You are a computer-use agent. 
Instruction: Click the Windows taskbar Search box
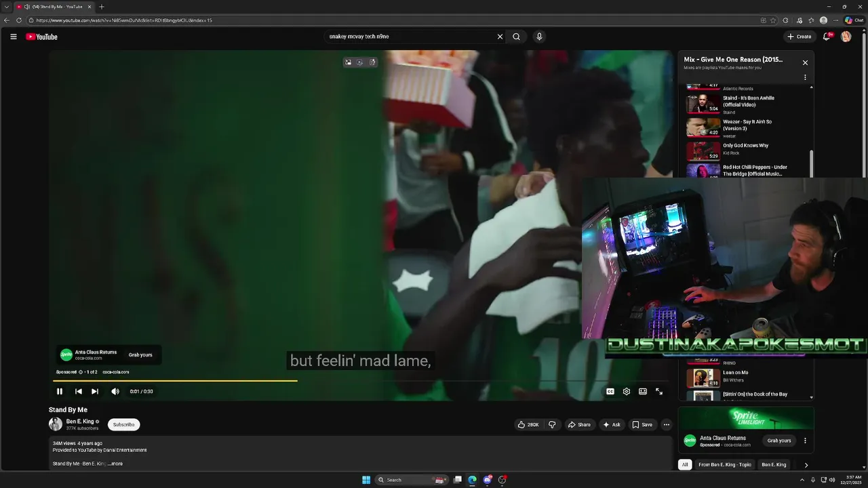pyautogui.click(x=411, y=480)
